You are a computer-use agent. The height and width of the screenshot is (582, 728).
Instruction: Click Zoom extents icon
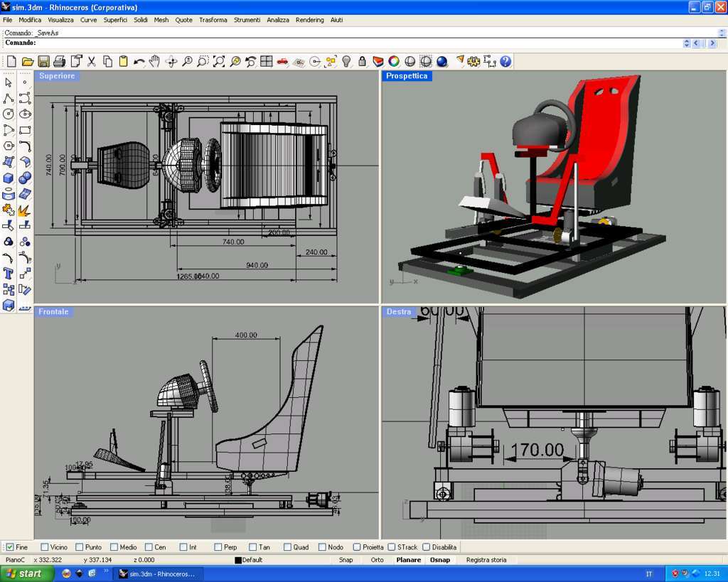(x=219, y=61)
